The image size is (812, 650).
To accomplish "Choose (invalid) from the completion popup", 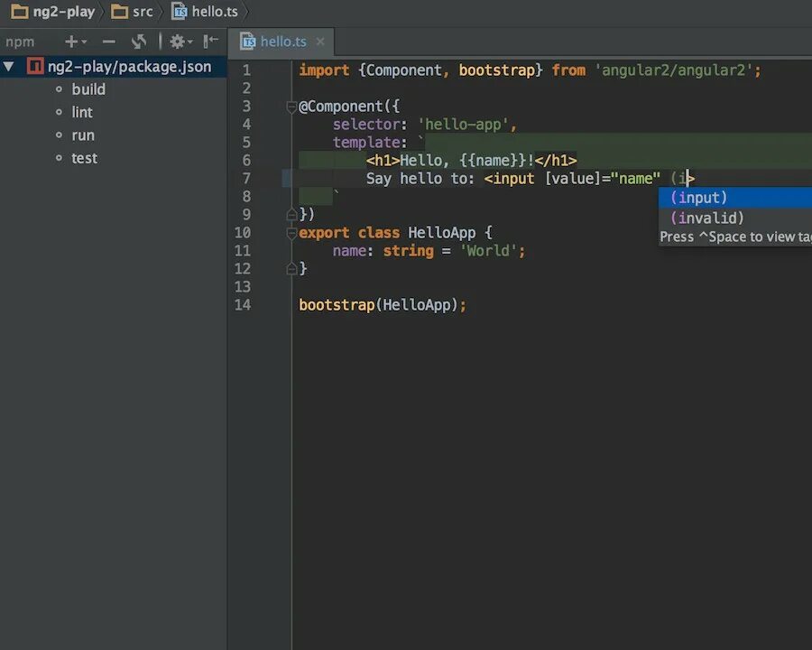I will click(x=735, y=218).
